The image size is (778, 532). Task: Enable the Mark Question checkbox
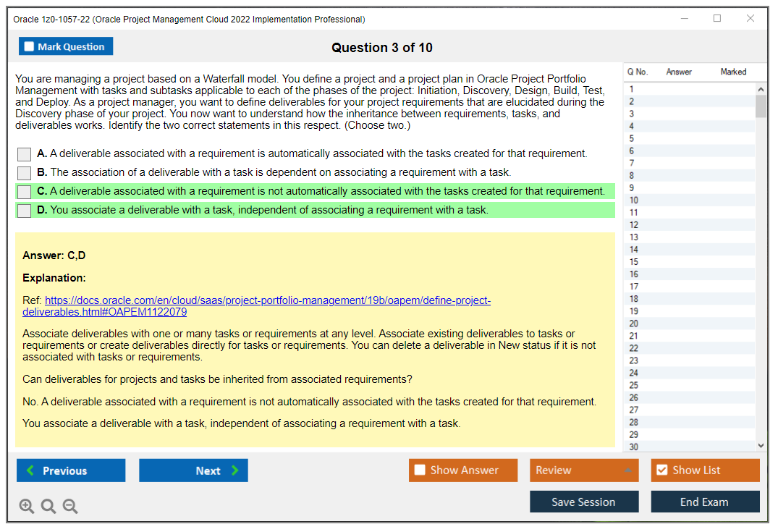pyautogui.click(x=28, y=46)
